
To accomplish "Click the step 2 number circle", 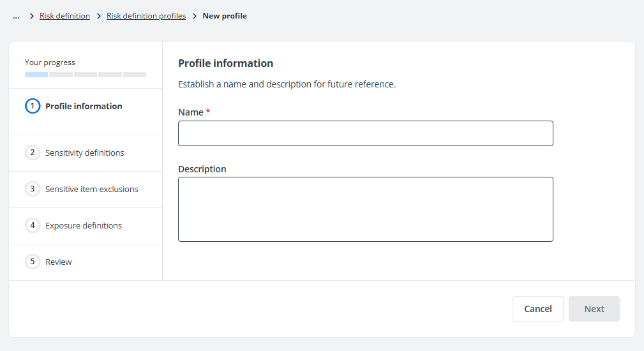I will [x=33, y=153].
